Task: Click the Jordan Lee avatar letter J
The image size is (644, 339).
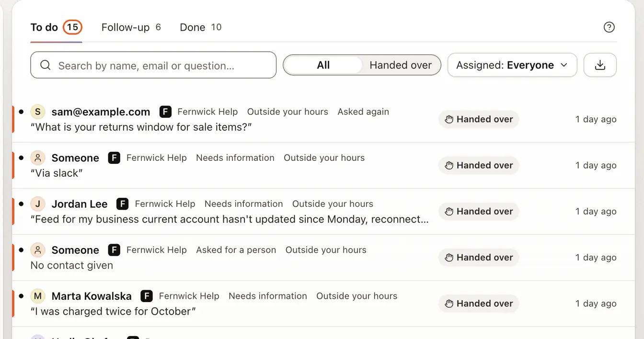Action: [38, 204]
